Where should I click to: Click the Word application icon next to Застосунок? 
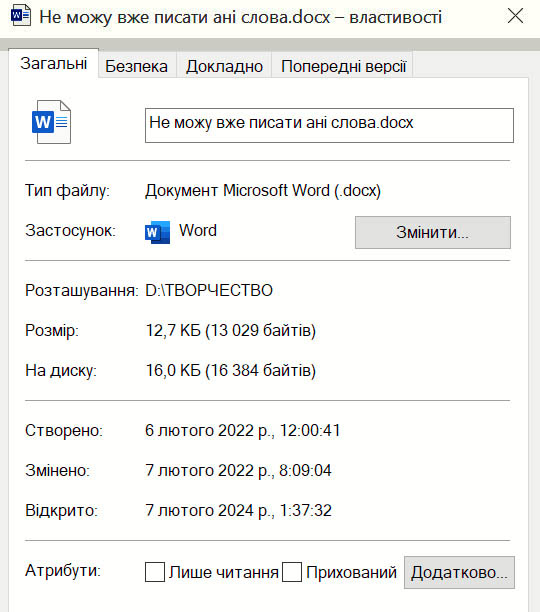click(x=157, y=232)
